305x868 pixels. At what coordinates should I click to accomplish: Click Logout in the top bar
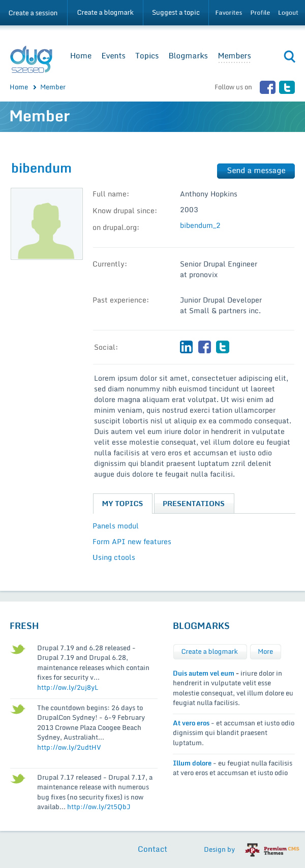(288, 13)
